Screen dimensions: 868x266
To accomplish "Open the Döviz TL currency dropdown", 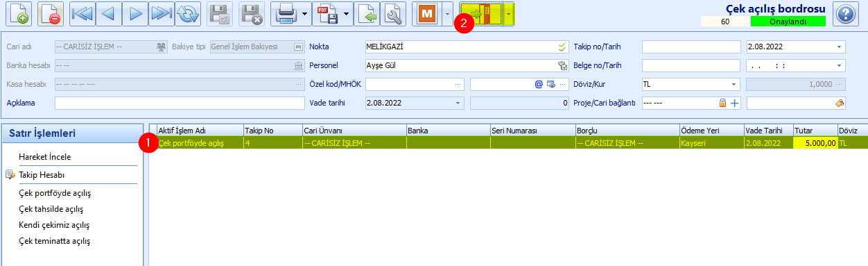I will (734, 84).
